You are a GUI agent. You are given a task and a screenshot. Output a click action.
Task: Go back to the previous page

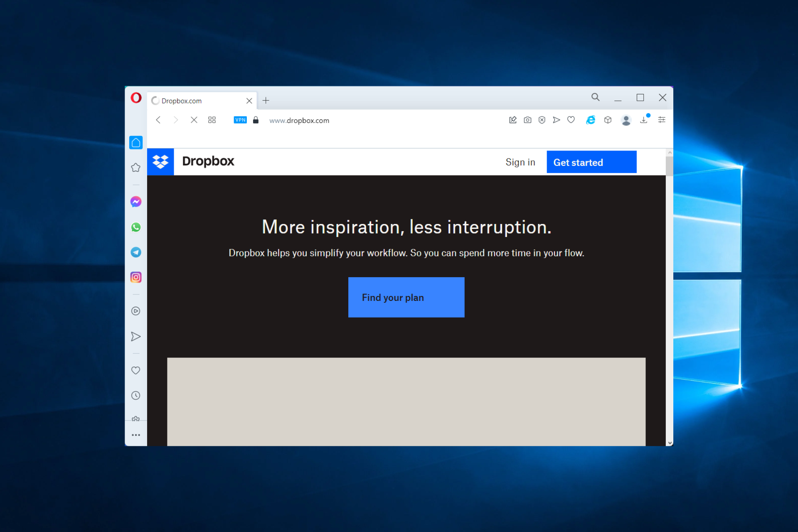coord(158,120)
